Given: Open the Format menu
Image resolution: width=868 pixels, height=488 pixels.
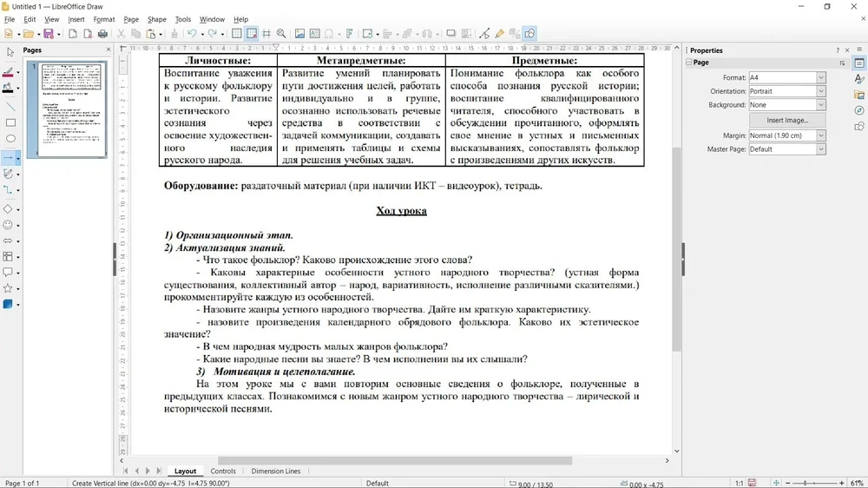Looking at the screenshot, I should (103, 19).
